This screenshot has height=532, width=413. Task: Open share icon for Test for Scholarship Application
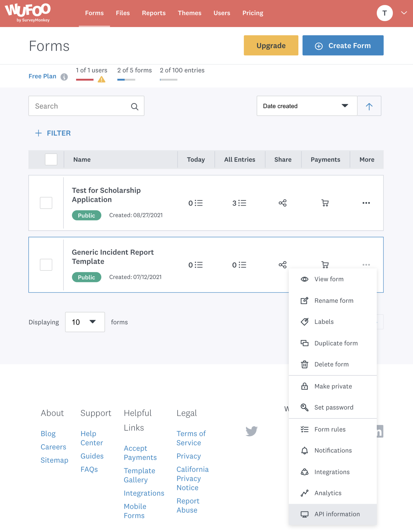click(282, 203)
